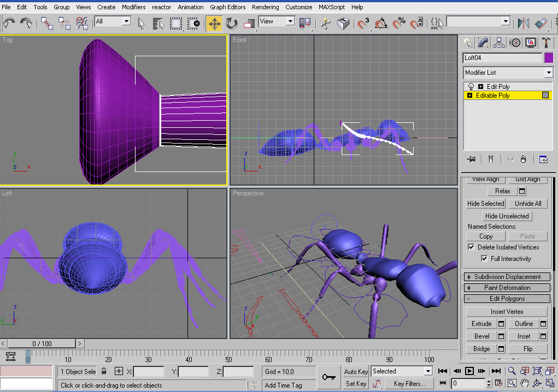Click the Unhide All button
This screenshot has height=392, width=558.
pos(528,203)
